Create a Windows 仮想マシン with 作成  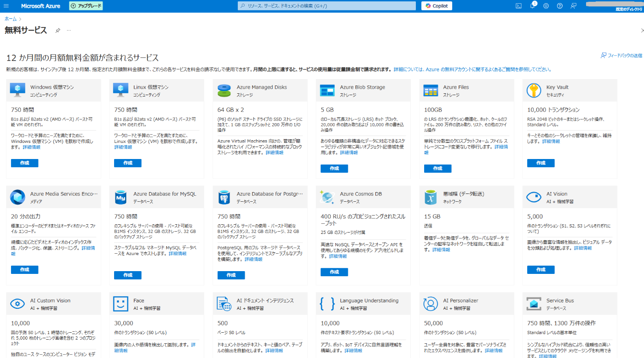24,163
